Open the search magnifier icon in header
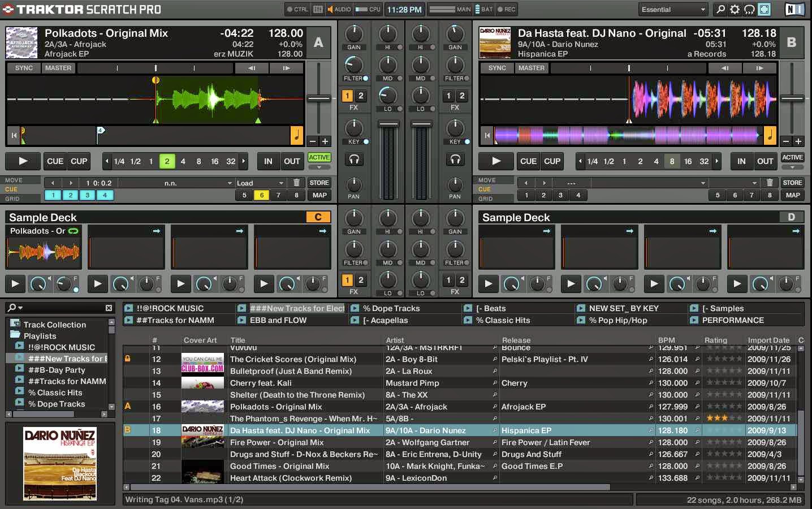812x509 pixels. point(720,9)
